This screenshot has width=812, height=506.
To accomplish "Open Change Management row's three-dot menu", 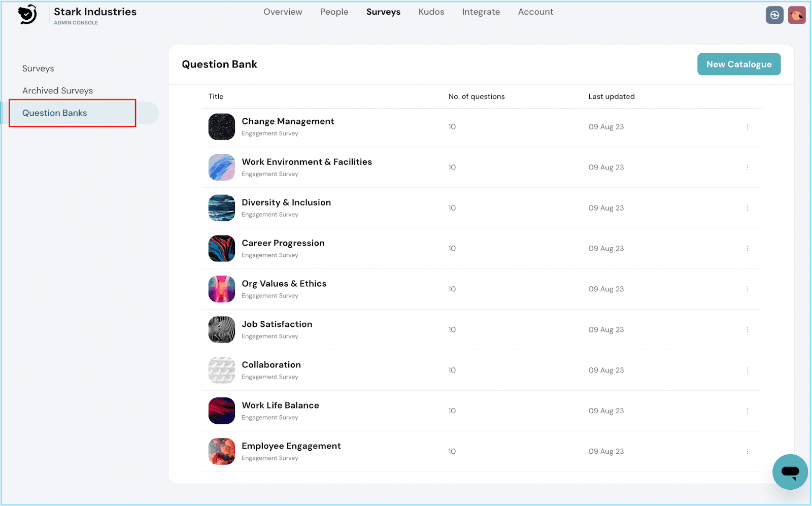I will point(747,127).
